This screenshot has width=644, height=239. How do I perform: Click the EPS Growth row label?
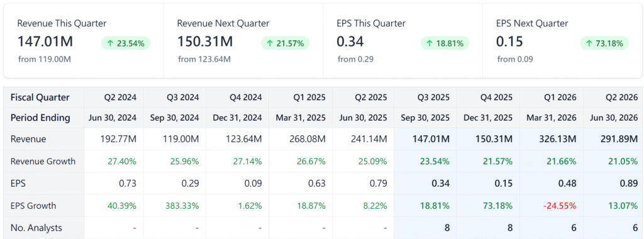[x=33, y=206]
